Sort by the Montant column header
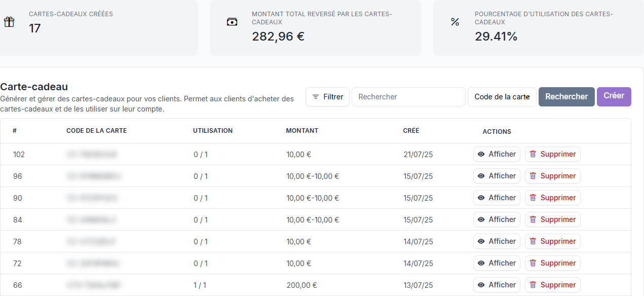The width and height of the screenshot is (644, 296). (302, 131)
